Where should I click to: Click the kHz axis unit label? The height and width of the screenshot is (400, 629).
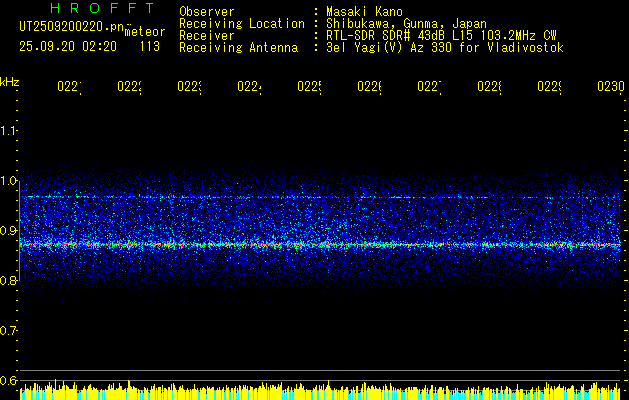[9, 82]
